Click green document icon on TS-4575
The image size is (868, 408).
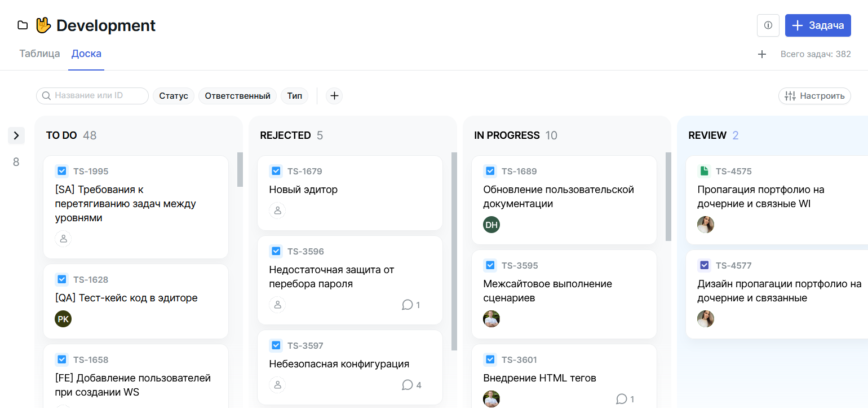pyautogui.click(x=704, y=171)
